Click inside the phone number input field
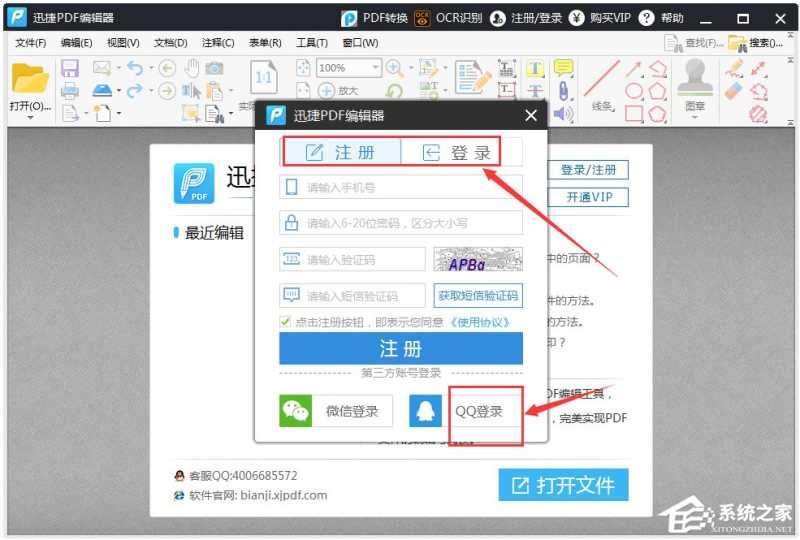The height and width of the screenshot is (540, 800). pyautogui.click(x=401, y=187)
